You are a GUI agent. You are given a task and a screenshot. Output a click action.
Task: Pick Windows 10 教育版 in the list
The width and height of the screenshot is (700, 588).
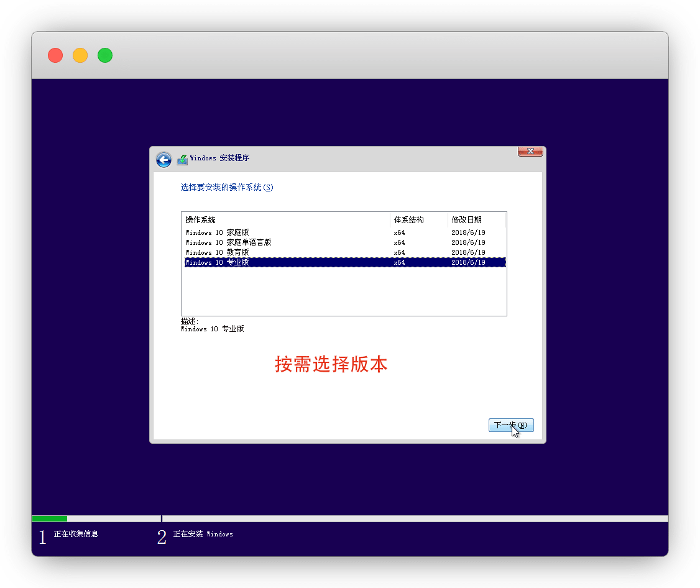(217, 252)
